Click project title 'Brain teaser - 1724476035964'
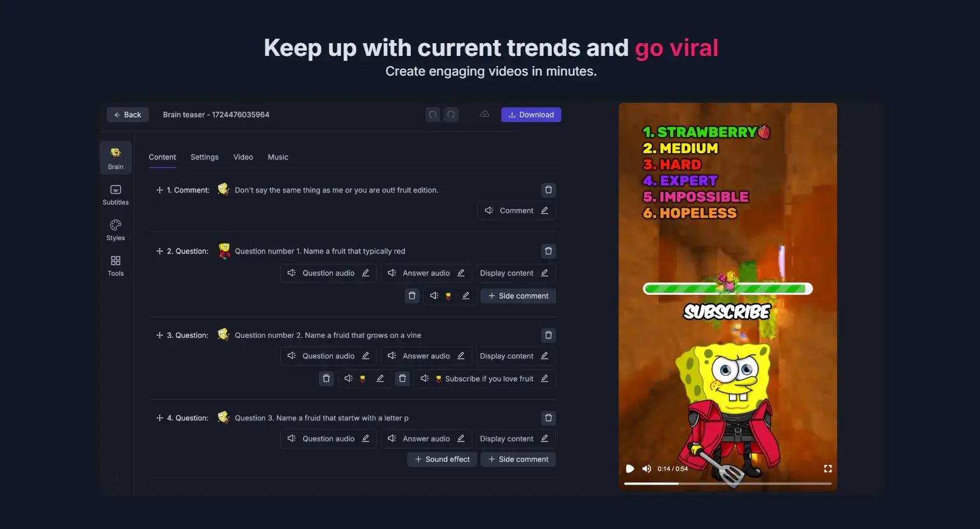Screen dimensions: 980x529 (x=216, y=115)
